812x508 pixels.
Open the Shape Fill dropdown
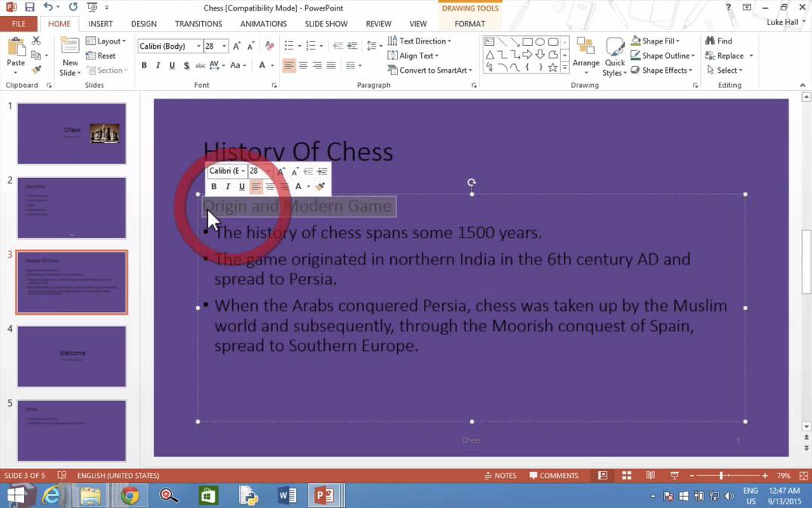click(655, 41)
